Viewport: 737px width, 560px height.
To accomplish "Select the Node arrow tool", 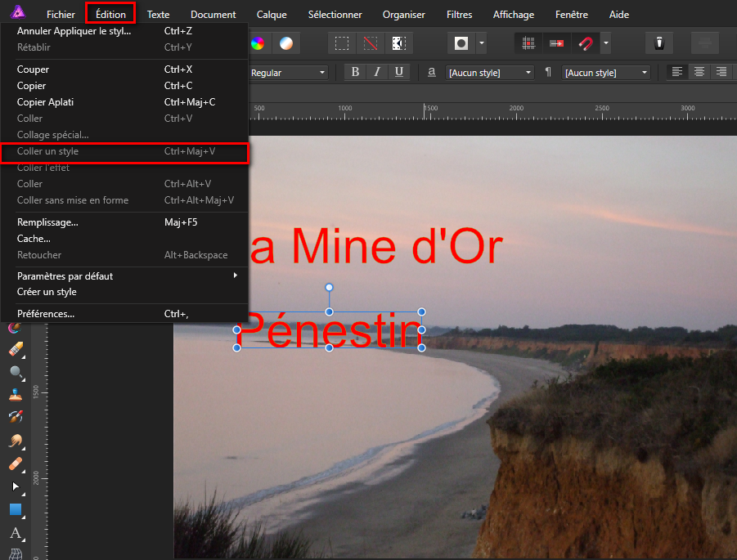I will 16,486.
